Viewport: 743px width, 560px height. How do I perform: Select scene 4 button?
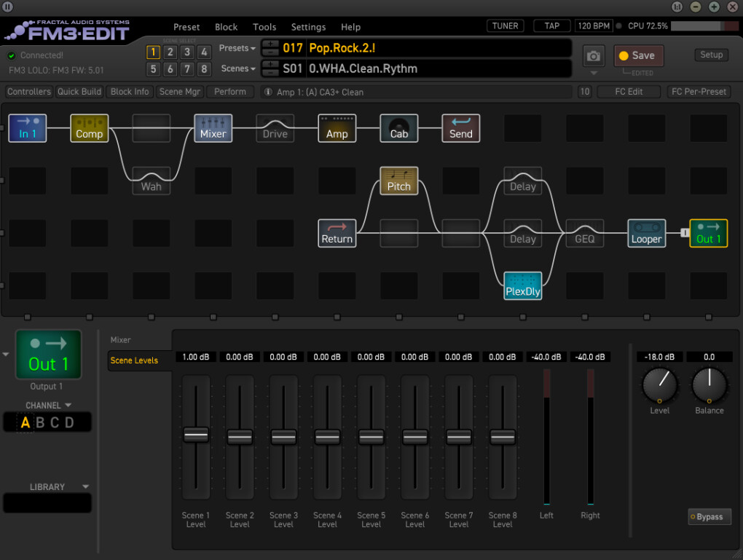204,52
